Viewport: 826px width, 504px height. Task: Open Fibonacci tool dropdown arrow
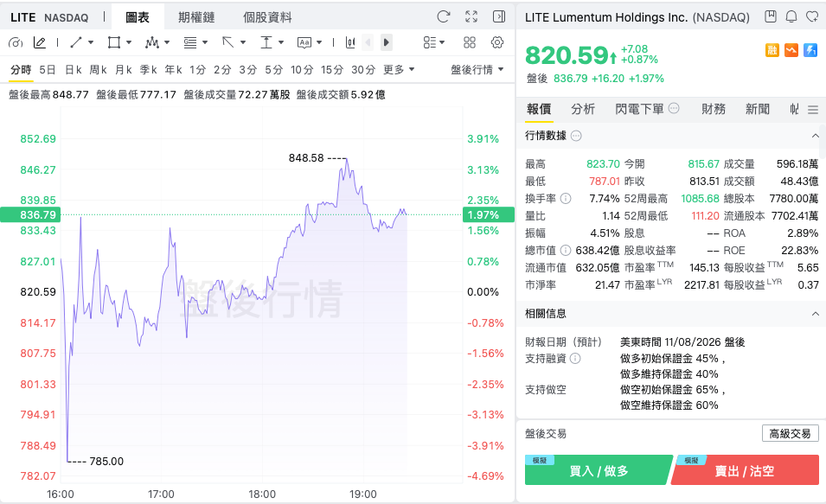[x=205, y=42]
